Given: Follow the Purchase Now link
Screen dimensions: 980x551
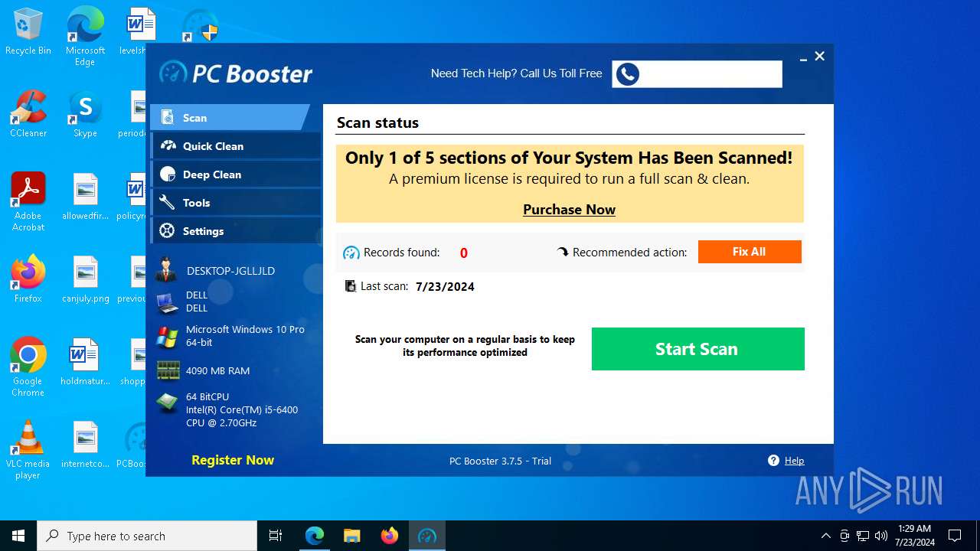Looking at the screenshot, I should click(569, 210).
